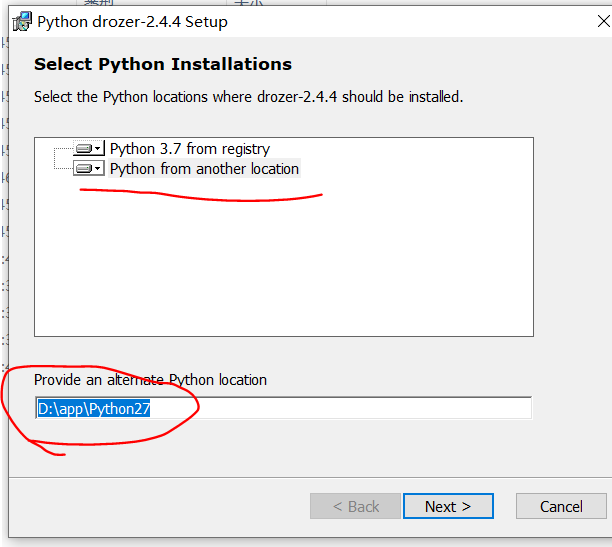Click the highlighted D:\app\Python27 path text
This screenshot has width=612, height=547.
(x=94, y=409)
